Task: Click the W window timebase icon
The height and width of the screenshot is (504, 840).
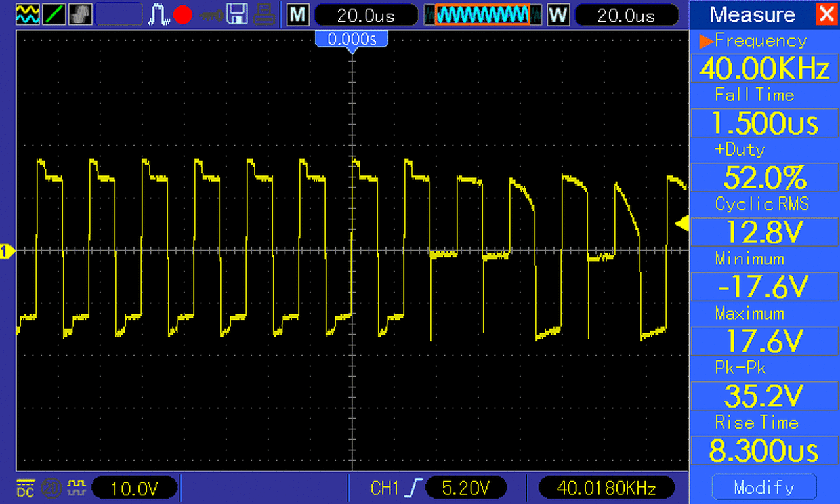Action: tap(558, 14)
